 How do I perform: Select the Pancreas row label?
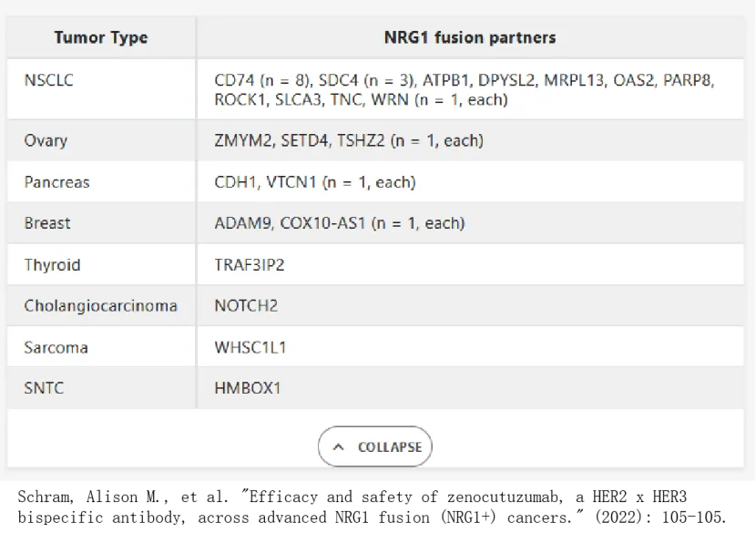[x=56, y=182]
